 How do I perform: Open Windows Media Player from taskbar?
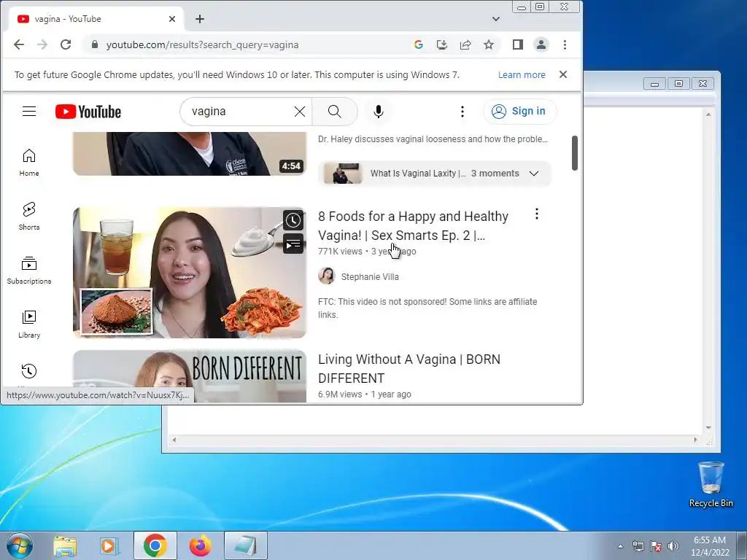[109, 545]
